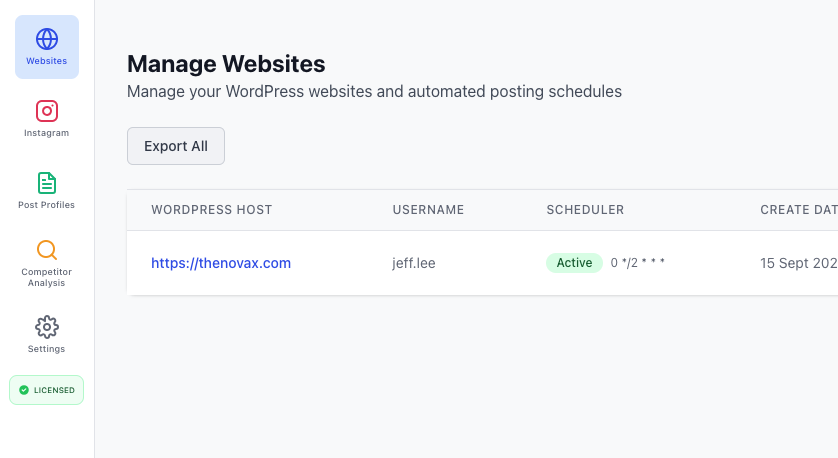838x458 pixels.
Task: Click the Active scheduler status badge
Action: point(574,263)
